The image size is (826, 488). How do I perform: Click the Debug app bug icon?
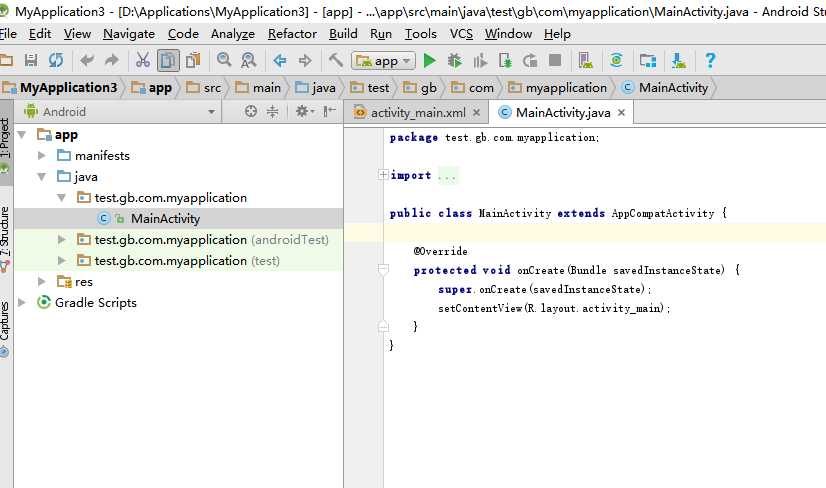[x=455, y=61]
